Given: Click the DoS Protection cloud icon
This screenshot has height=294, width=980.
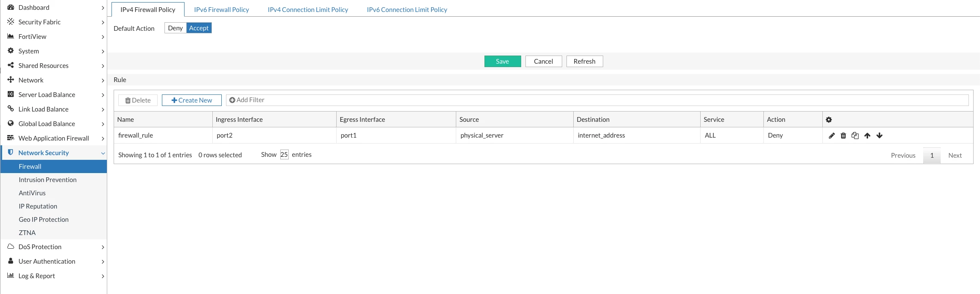Looking at the screenshot, I should 11,246.
